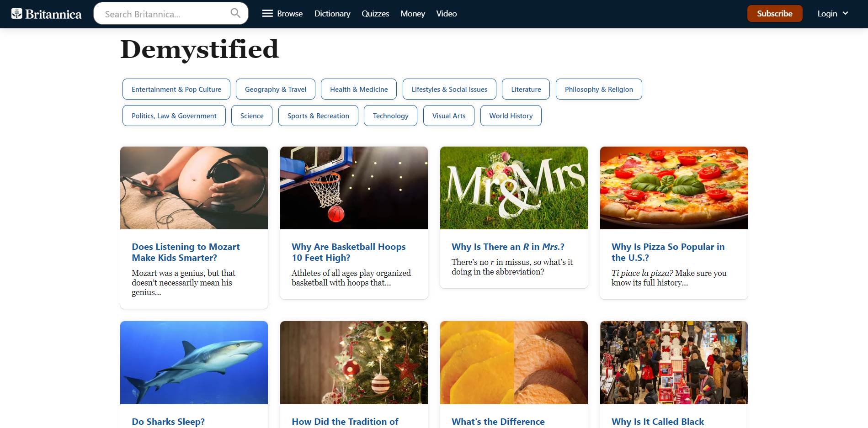Open the Browse hamburger menu icon
The width and height of the screenshot is (868, 428).
267,13
